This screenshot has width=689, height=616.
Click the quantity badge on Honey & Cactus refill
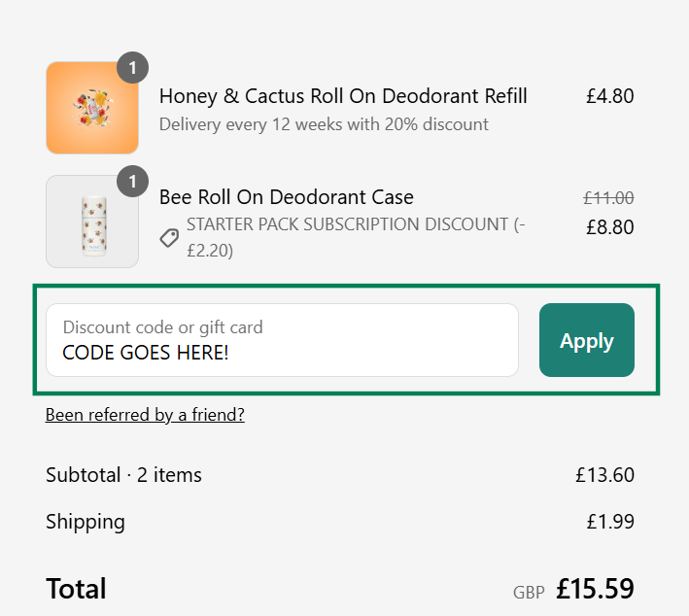[133, 68]
